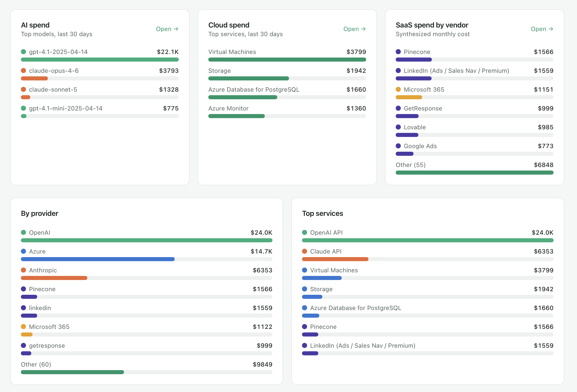Click the blue dot beside Storage in Top services
The width and height of the screenshot is (577, 392).
point(305,289)
